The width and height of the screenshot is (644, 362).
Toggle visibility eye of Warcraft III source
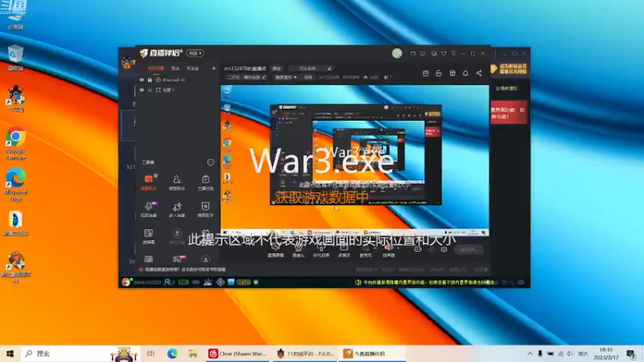click(x=142, y=80)
